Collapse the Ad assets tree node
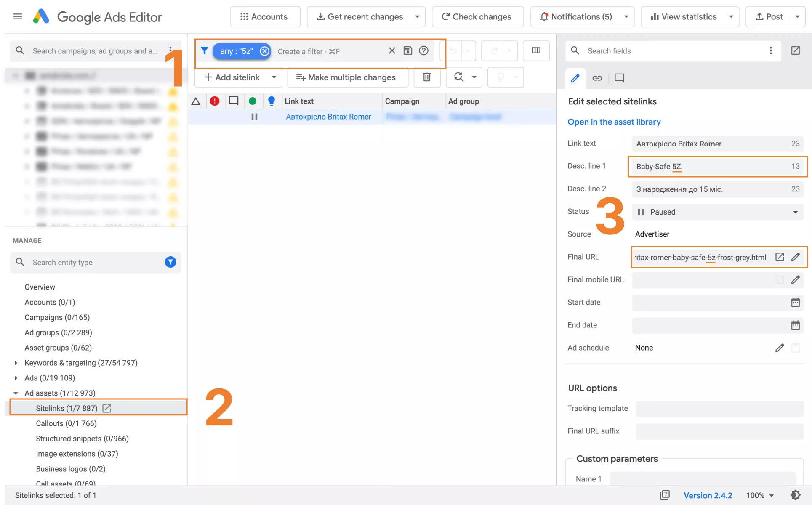Image resolution: width=812 pixels, height=505 pixels. tap(16, 393)
